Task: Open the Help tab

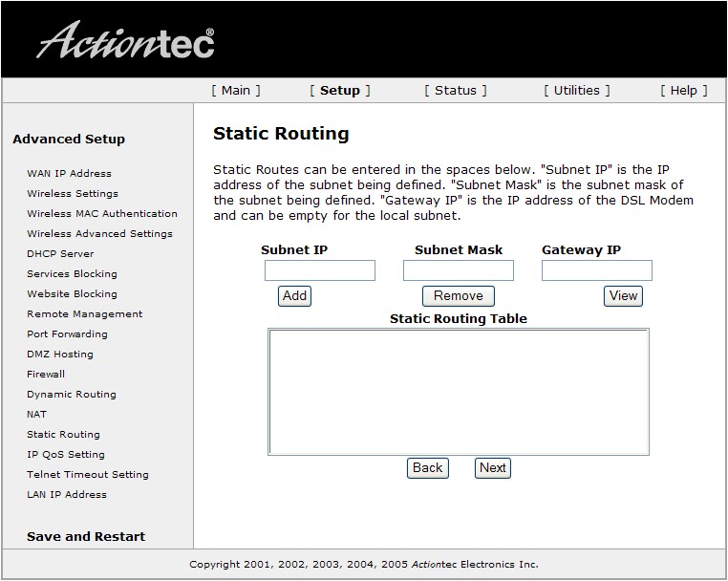Action: (684, 90)
